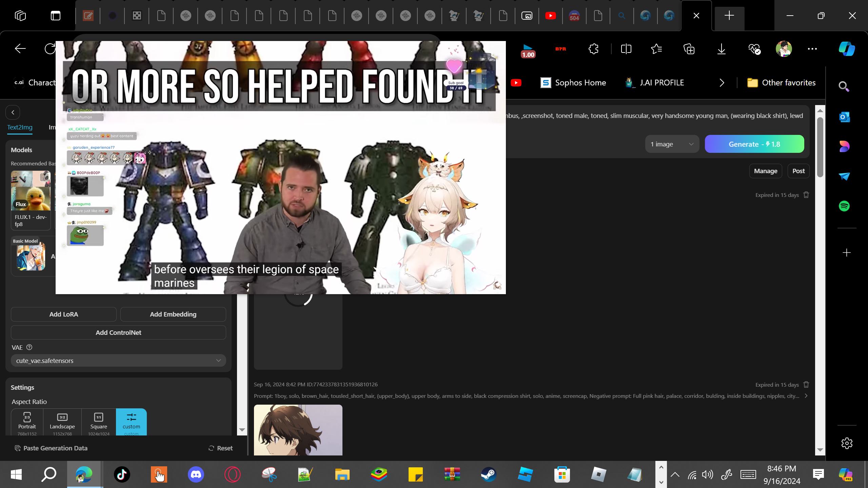Click the Add ControlNet button
The image size is (868, 488).
[118, 332]
